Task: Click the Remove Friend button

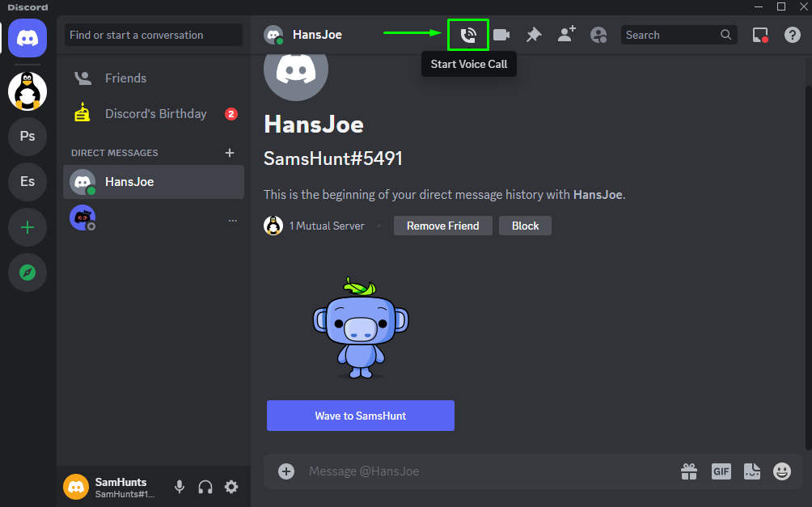Action: click(x=442, y=226)
